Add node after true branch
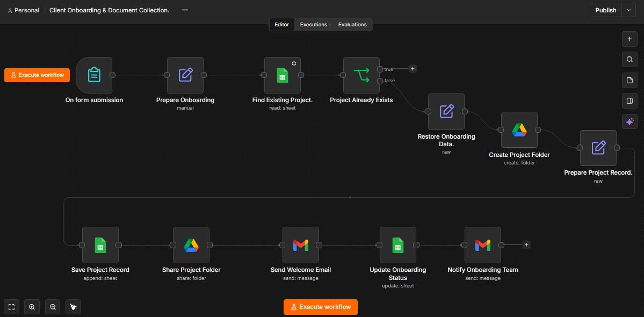This screenshot has height=317, width=644. click(413, 69)
